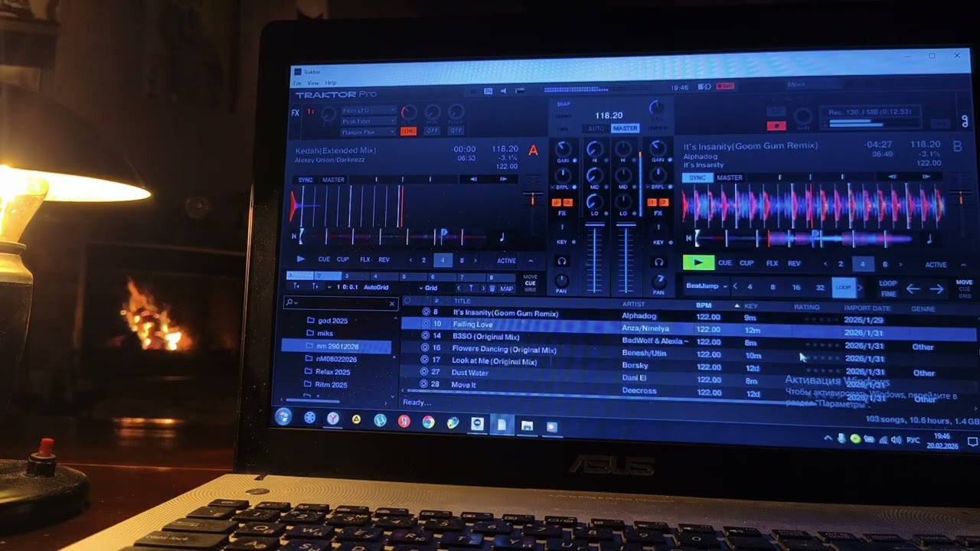Click REV reverse button on deck B
The width and height of the screenshot is (980, 551).
click(x=794, y=263)
